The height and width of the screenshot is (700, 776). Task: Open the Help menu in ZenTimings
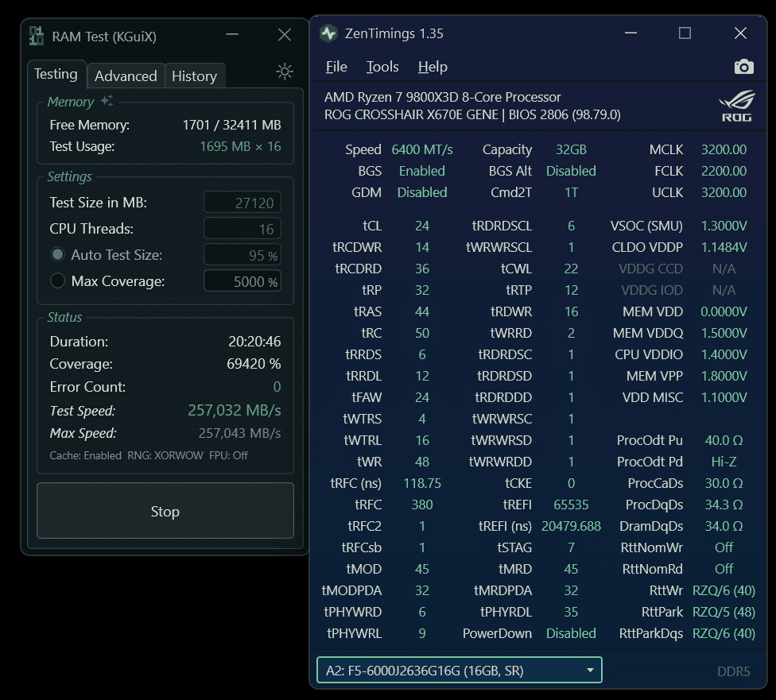(433, 67)
